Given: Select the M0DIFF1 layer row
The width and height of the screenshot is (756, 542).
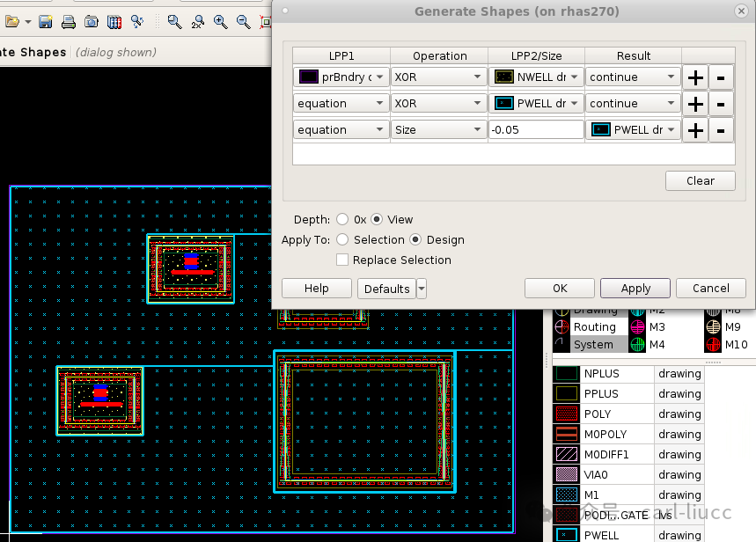Looking at the screenshot, I should tap(628, 455).
